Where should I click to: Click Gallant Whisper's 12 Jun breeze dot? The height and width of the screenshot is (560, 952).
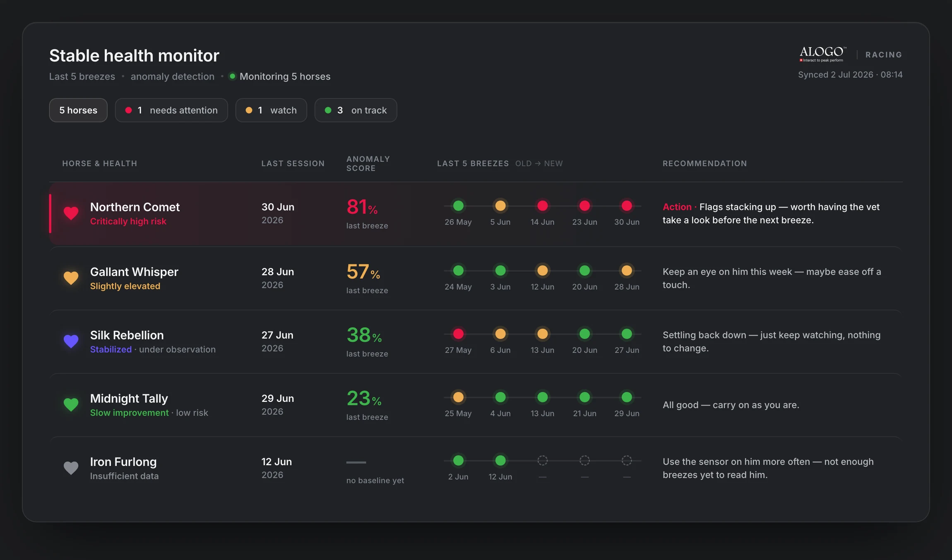[x=543, y=271]
